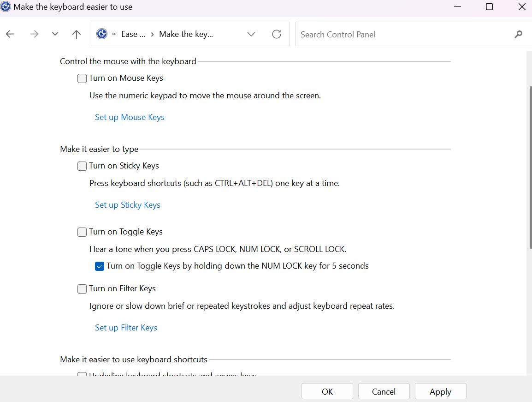Enable Turn on Filter Keys
This screenshot has width=532, height=402.
(x=82, y=288)
